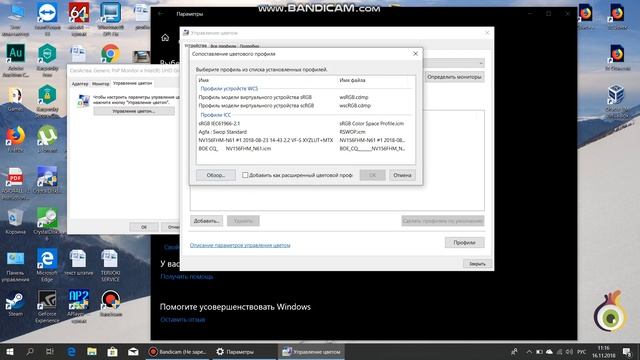Open the 'Описание параметров управления цветом' link
The height and width of the screenshot is (360, 640).
pyautogui.click(x=240, y=245)
